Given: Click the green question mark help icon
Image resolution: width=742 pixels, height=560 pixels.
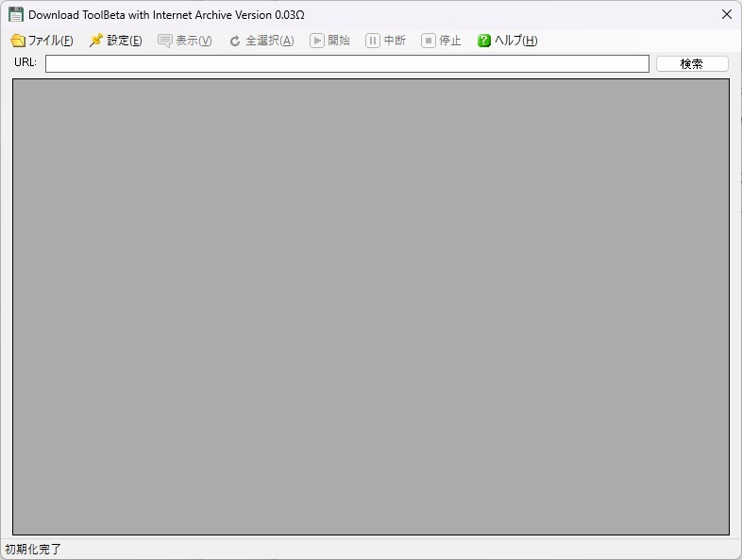Looking at the screenshot, I should [x=484, y=41].
